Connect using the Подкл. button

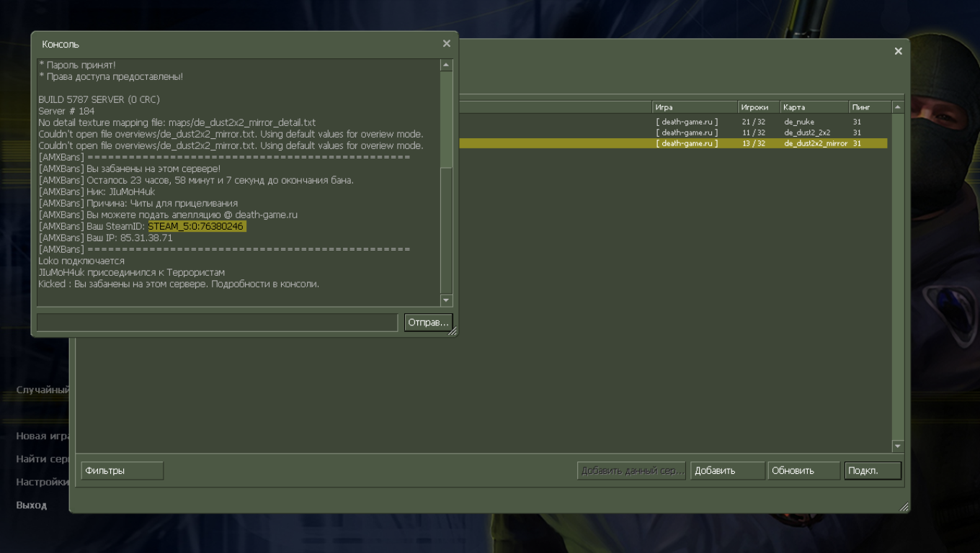click(873, 471)
